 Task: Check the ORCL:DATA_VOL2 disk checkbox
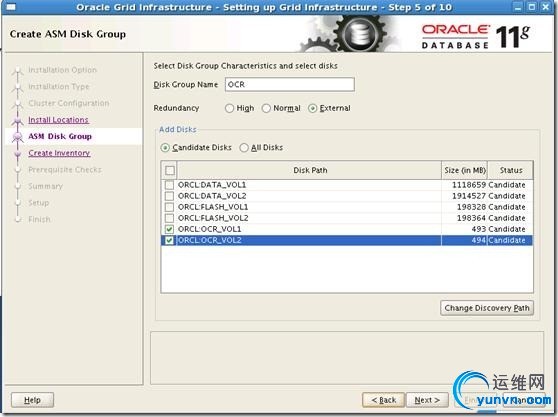pyautogui.click(x=169, y=196)
